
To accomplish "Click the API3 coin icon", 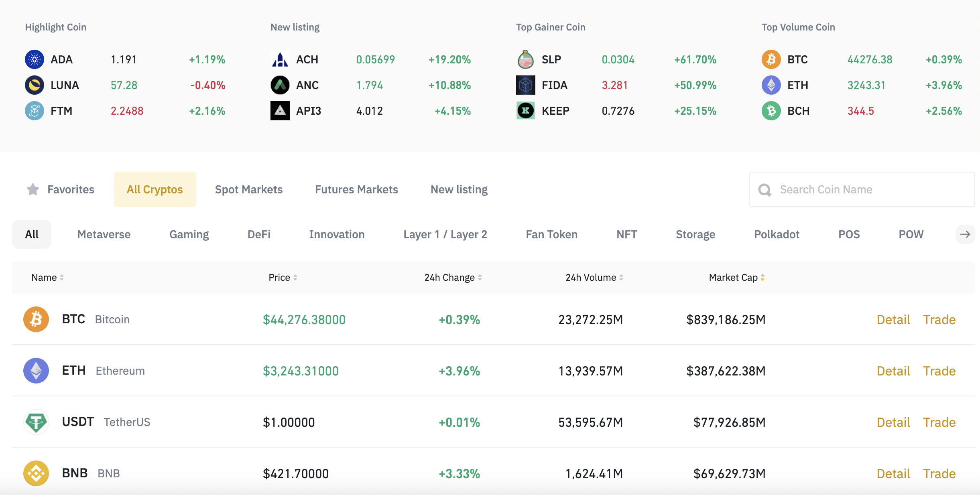I will point(280,111).
